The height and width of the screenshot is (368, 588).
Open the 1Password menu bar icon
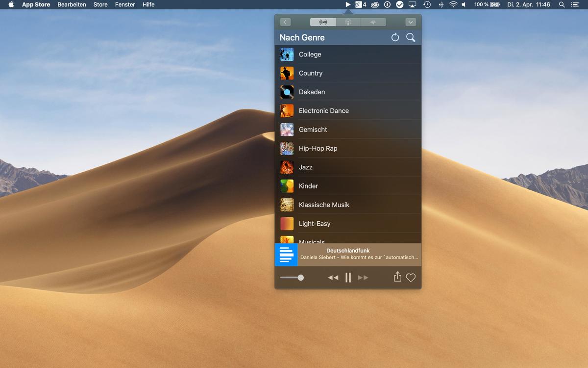click(387, 4)
